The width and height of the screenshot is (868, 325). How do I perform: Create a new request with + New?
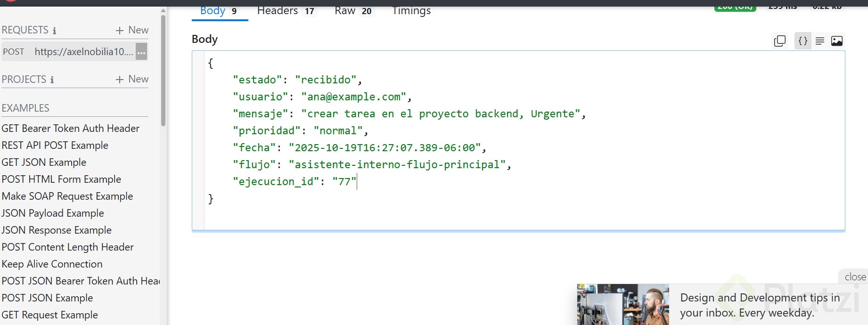132,30
